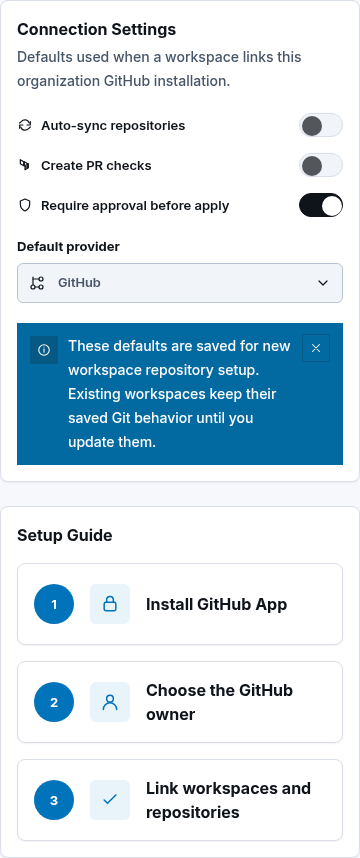The width and height of the screenshot is (360, 858).
Task: Disable Require approval before apply switch
Action: click(x=321, y=205)
